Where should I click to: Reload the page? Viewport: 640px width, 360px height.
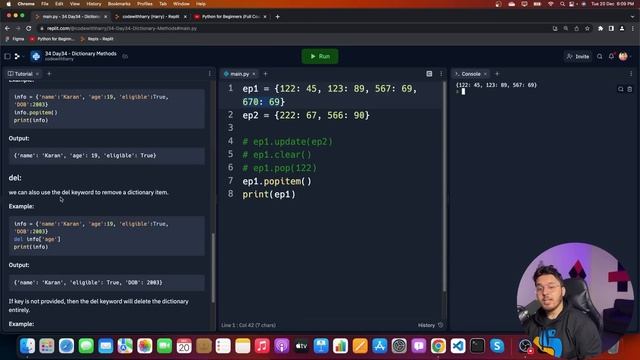point(29,29)
